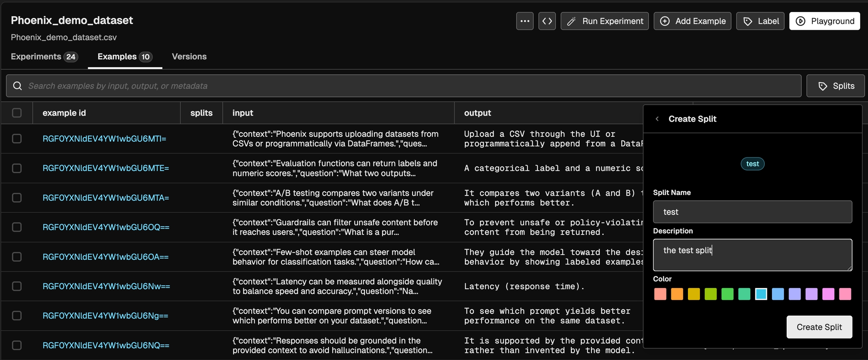868x360 pixels.
Task: Open the three-dots more actions menu
Action: pos(524,21)
